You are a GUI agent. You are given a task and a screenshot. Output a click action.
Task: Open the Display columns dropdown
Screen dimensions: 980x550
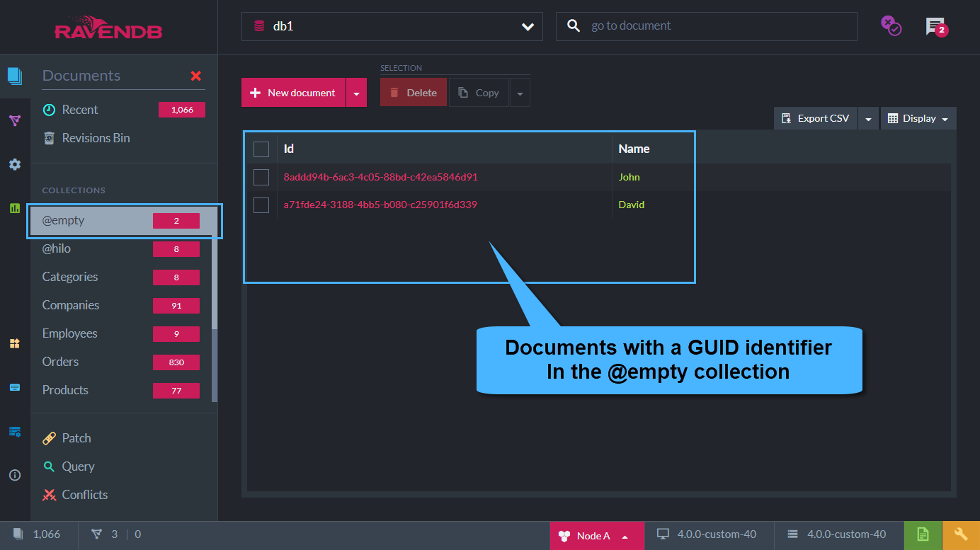click(x=918, y=119)
